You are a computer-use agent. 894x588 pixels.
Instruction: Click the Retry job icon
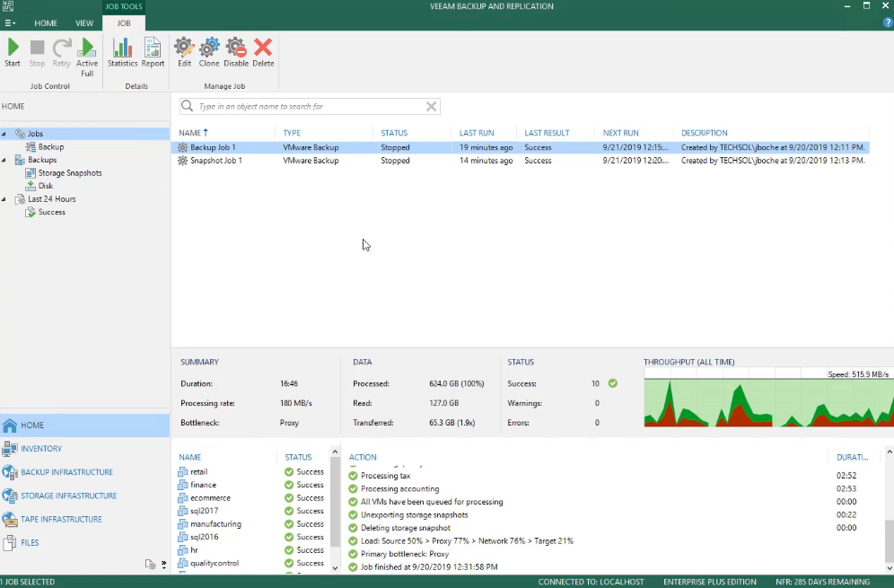click(x=62, y=52)
